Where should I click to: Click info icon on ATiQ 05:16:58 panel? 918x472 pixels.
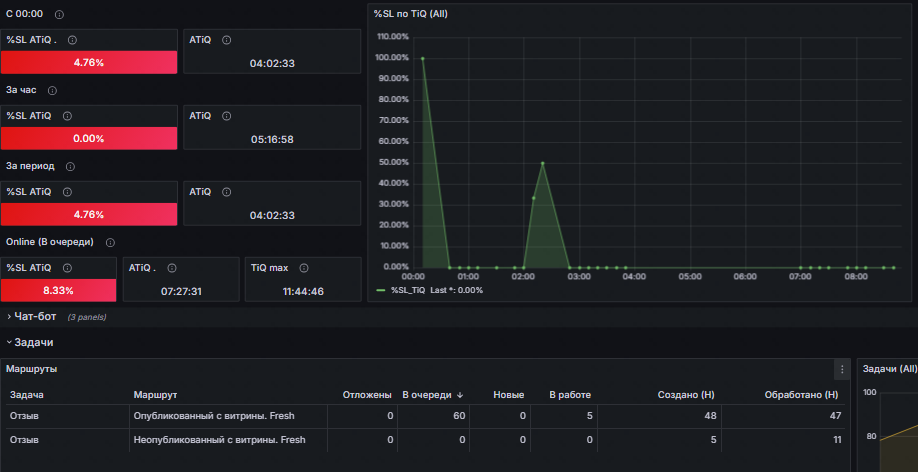coord(227,117)
